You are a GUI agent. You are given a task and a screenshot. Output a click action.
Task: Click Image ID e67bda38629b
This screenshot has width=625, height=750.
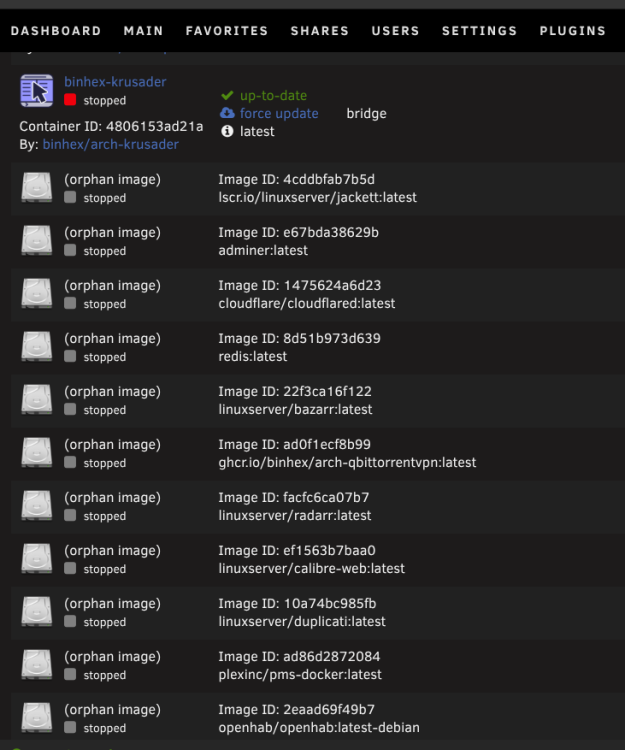[298, 232]
